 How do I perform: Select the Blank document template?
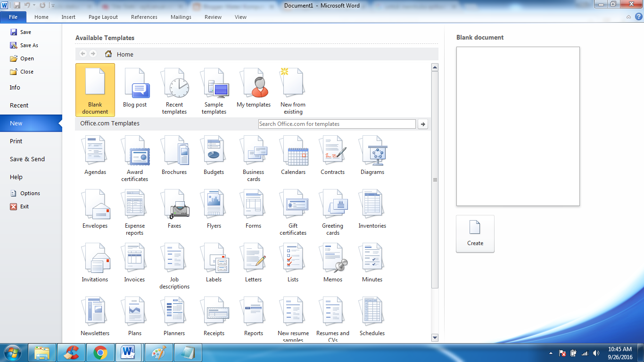point(95,90)
